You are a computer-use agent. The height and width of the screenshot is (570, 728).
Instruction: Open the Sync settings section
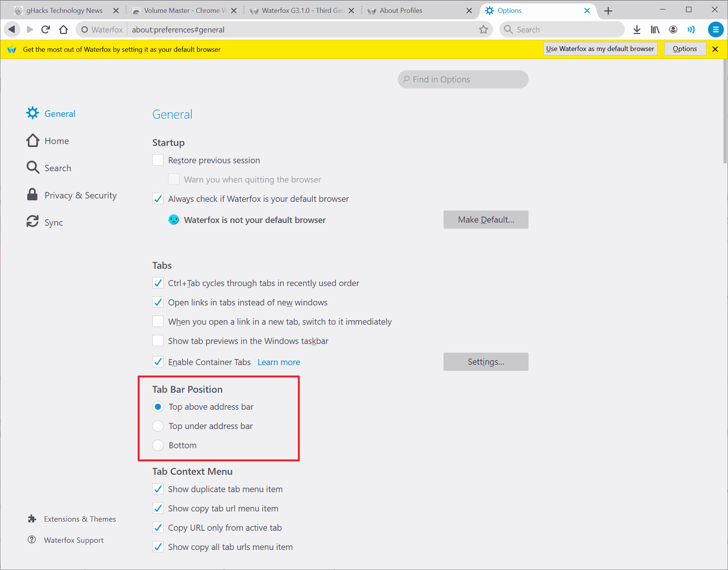(54, 222)
